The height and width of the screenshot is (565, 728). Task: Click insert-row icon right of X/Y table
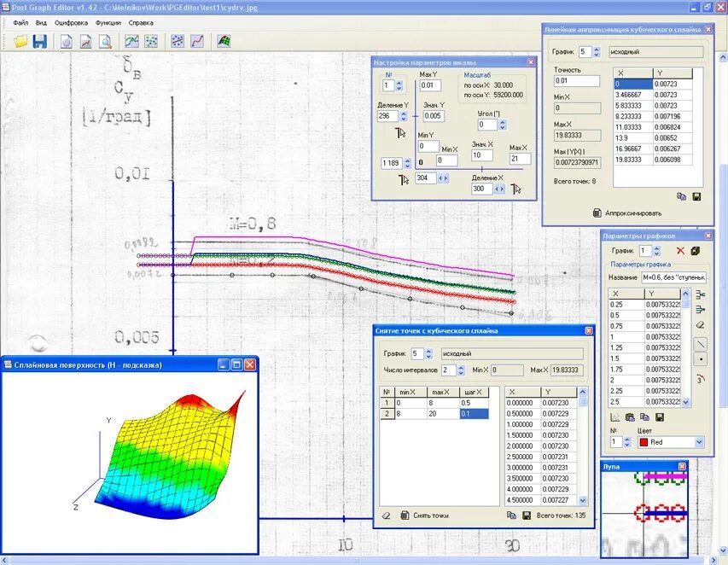point(701,294)
